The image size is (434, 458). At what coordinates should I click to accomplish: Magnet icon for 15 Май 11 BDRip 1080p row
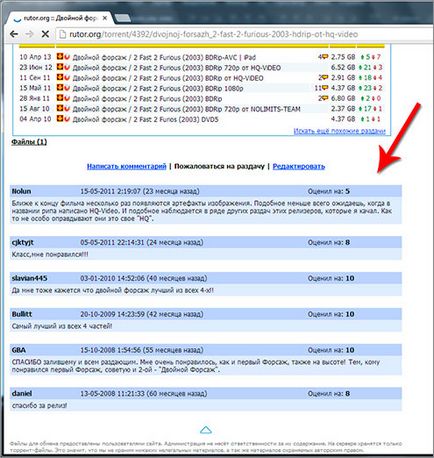(x=67, y=88)
